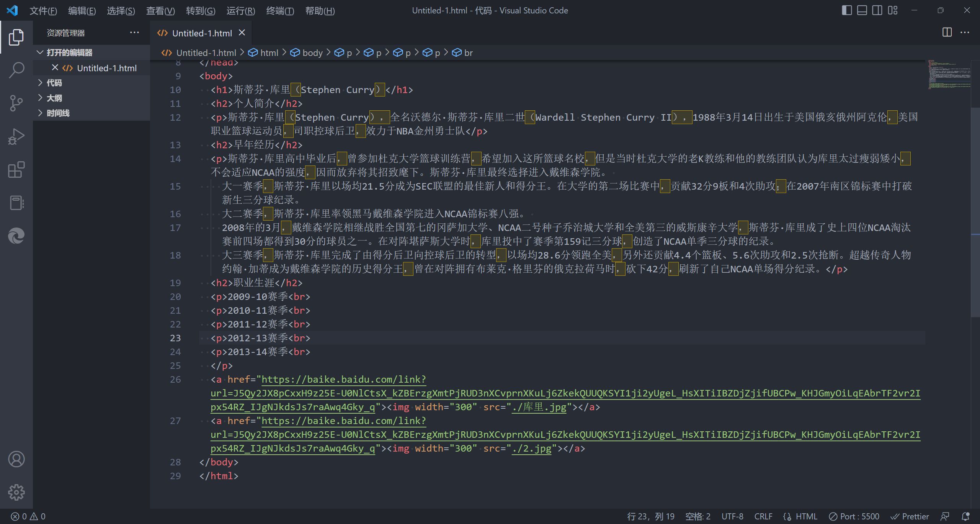
Task: Select the Untitled-1.html editor tab
Action: (202, 33)
